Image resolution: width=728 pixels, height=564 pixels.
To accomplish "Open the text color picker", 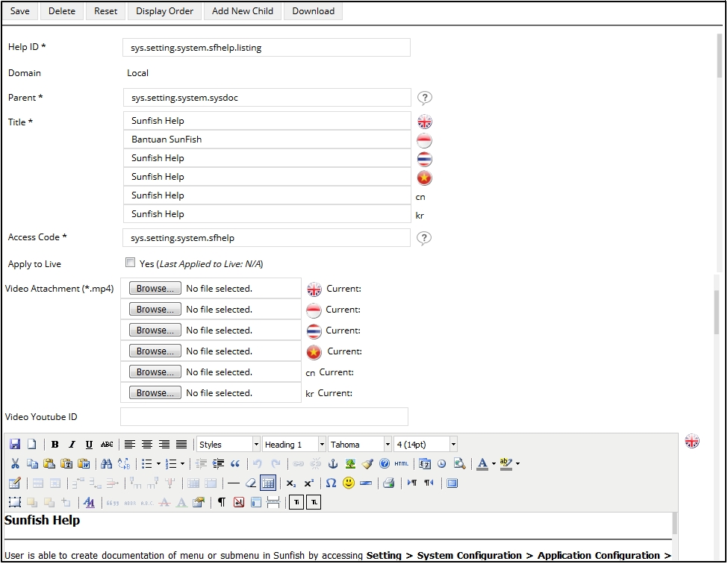I will tap(482, 463).
